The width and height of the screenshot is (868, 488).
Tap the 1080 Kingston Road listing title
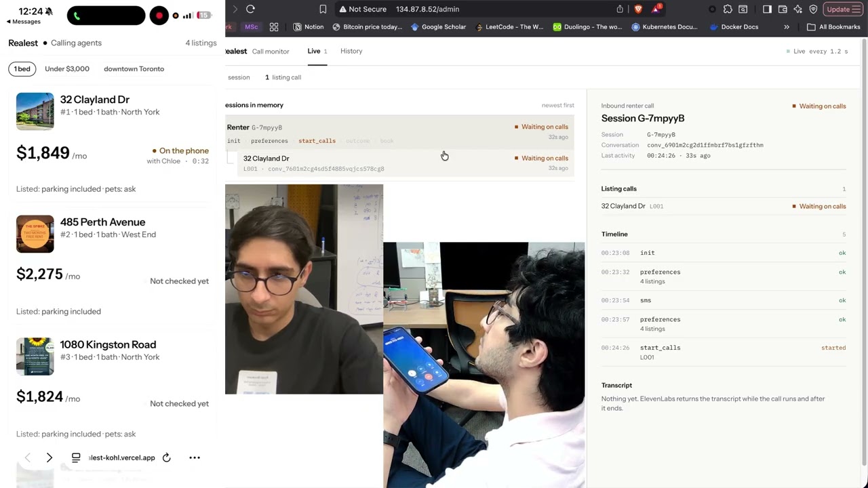tap(108, 345)
